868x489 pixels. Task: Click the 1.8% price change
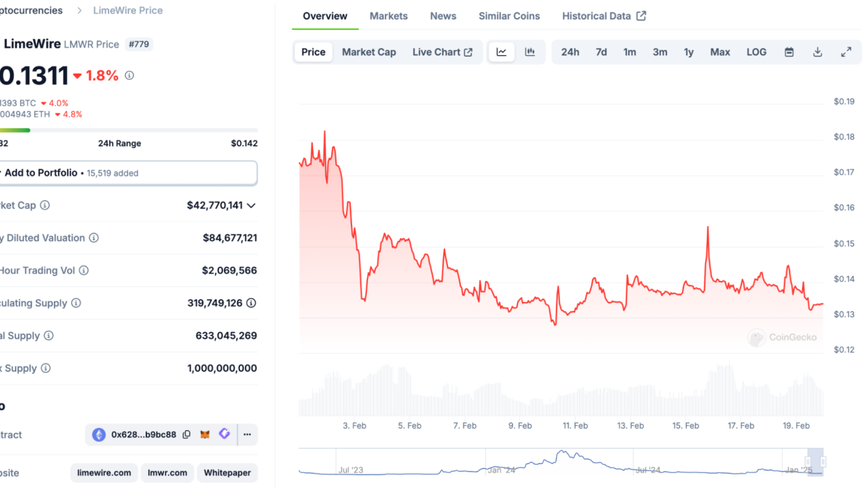tap(96, 76)
